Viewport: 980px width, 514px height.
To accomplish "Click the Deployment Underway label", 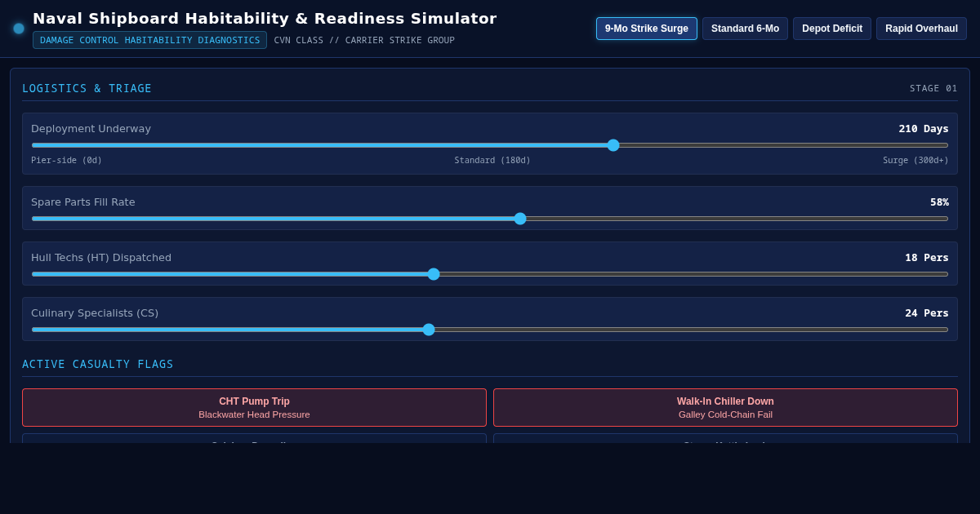I will click(91, 128).
